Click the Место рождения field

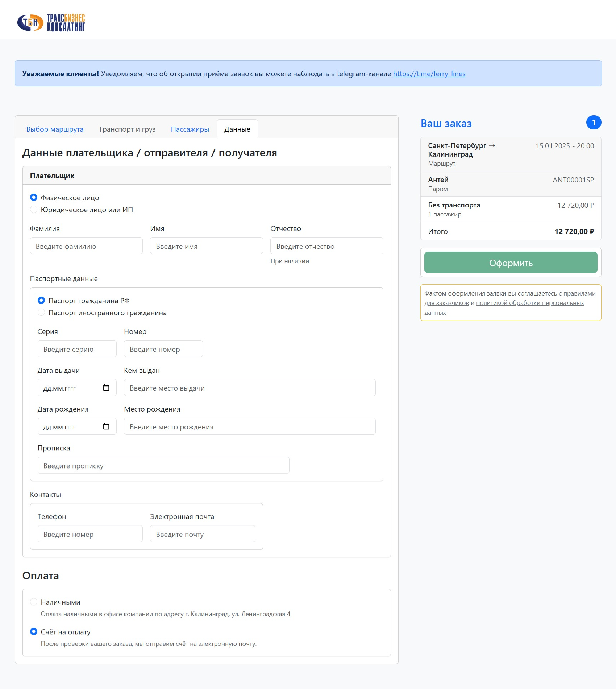click(250, 426)
